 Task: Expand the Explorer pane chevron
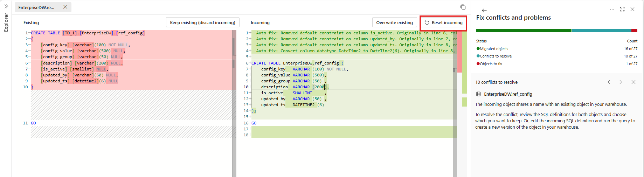point(6,6)
